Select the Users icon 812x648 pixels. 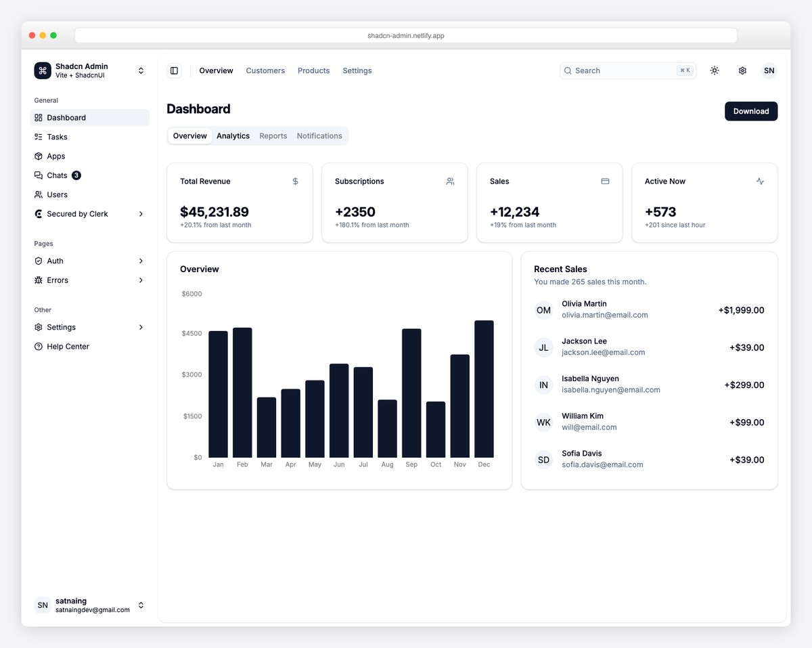click(39, 194)
